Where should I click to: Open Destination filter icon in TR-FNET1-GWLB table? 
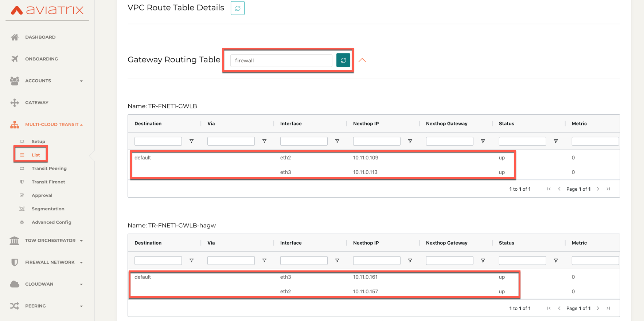191,141
